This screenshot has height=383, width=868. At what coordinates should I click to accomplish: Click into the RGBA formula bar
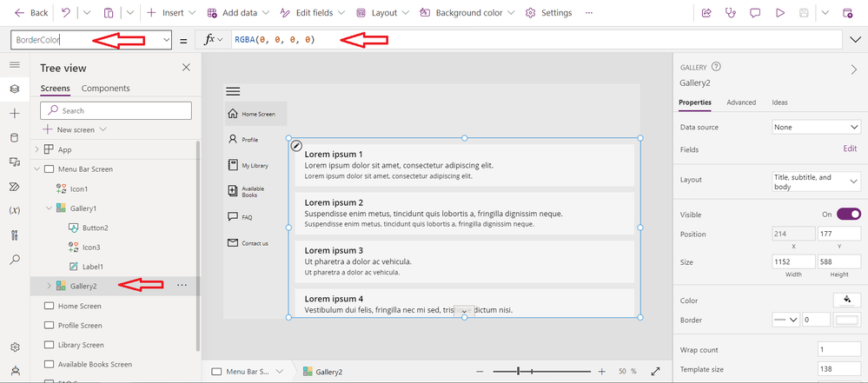[x=534, y=40]
